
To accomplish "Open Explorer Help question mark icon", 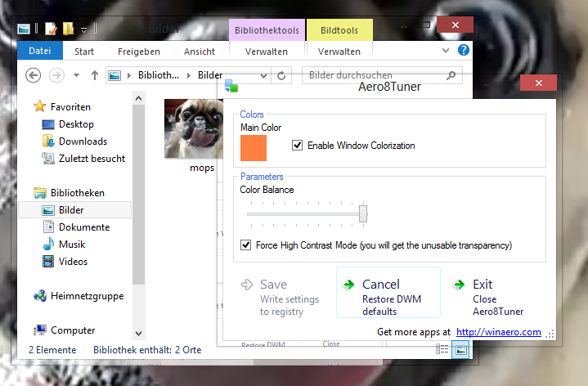I will point(464,50).
